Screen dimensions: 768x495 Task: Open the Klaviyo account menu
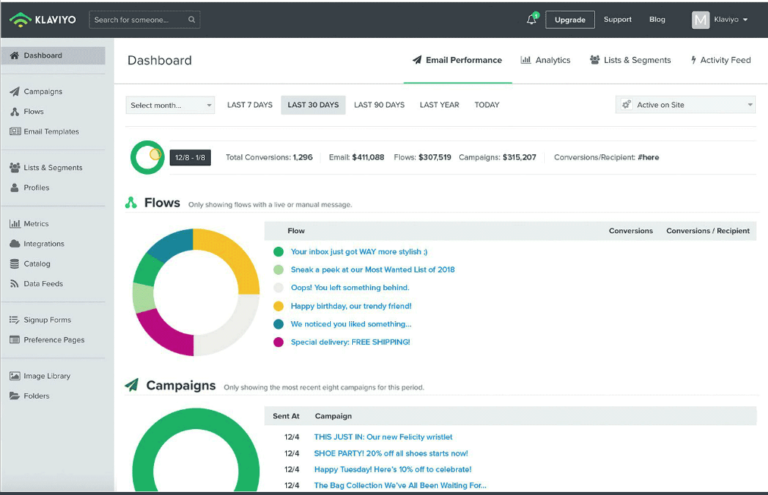click(x=720, y=20)
